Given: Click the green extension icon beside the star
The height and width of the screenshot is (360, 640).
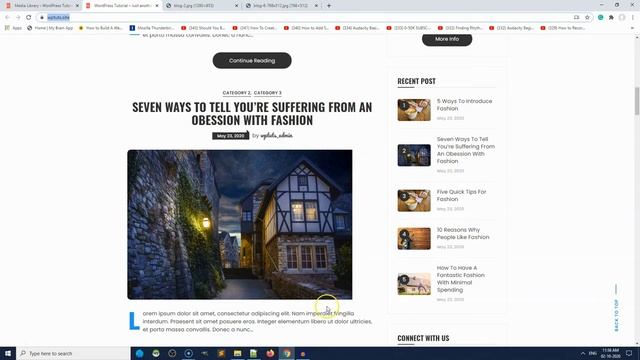Looking at the screenshot, I should [600, 18].
